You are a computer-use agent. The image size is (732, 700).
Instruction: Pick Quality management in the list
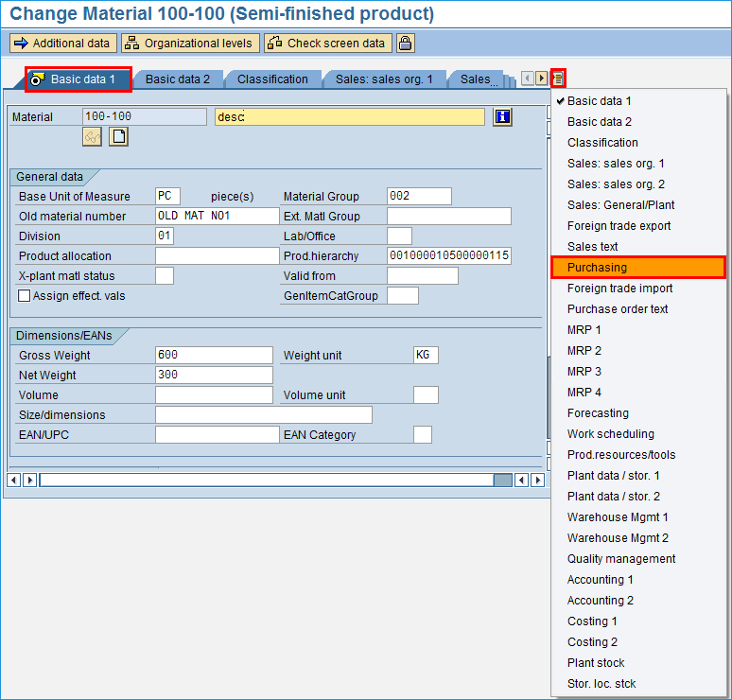pyautogui.click(x=620, y=559)
